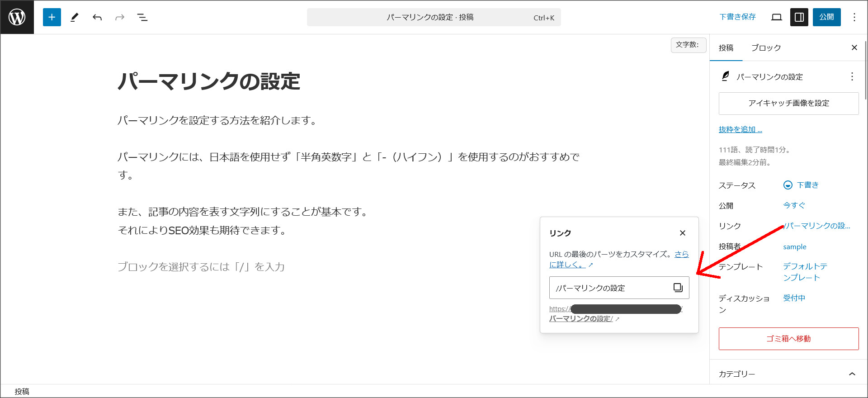The width and height of the screenshot is (868, 398).
Task: Click the 公開 publish button
Action: tap(826, 17)
